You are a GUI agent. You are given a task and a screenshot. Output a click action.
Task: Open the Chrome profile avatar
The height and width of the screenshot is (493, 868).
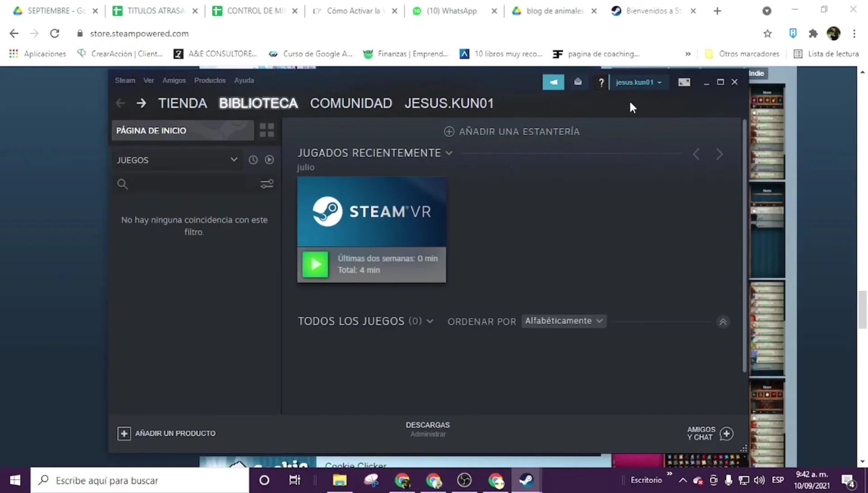click(x=834, y=33)
